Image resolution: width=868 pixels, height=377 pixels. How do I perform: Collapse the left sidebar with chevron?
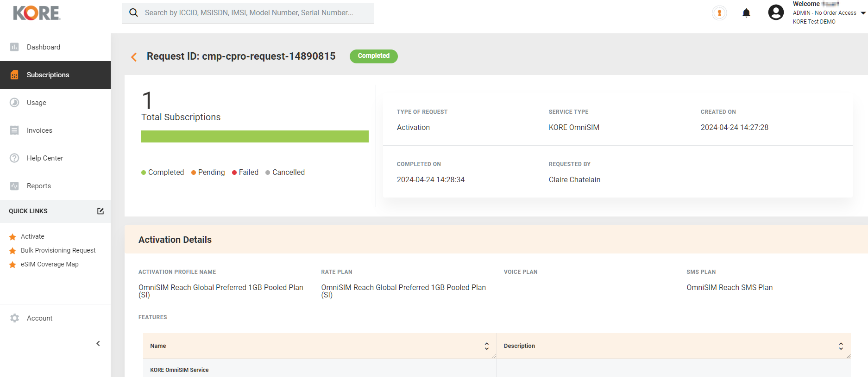click(98, 343)
